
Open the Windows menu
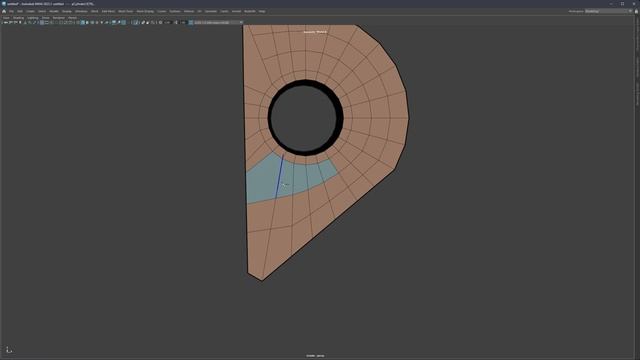pyautogui.click(x=81, y=11)
